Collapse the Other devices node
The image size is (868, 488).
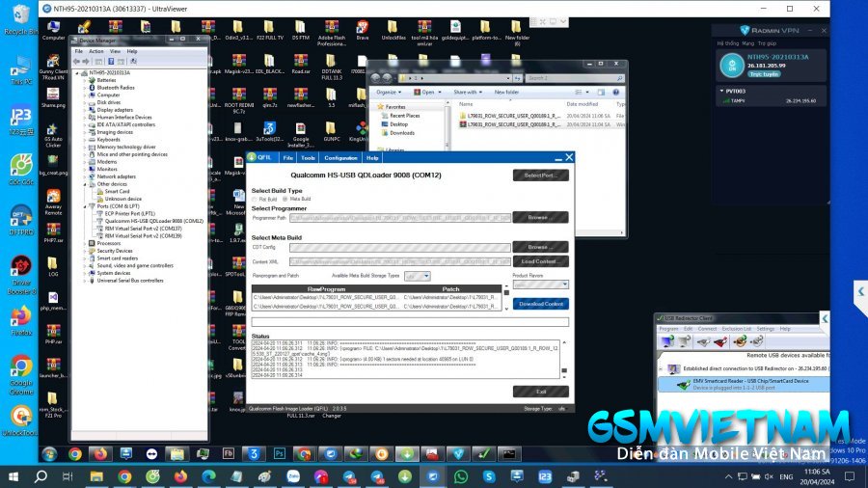pyautogui.click(x=85, y=183)
